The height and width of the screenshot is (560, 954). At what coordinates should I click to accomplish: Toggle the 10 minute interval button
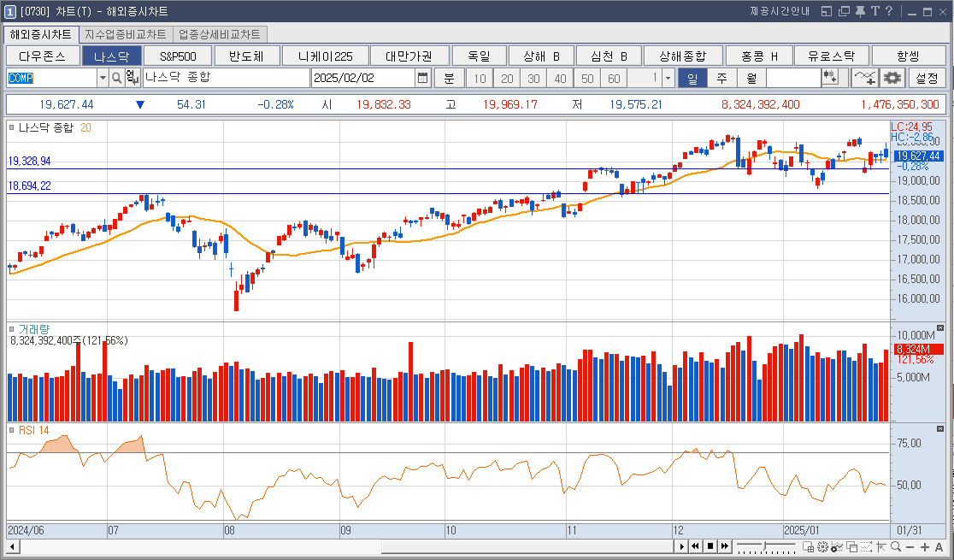coord(480,78)
